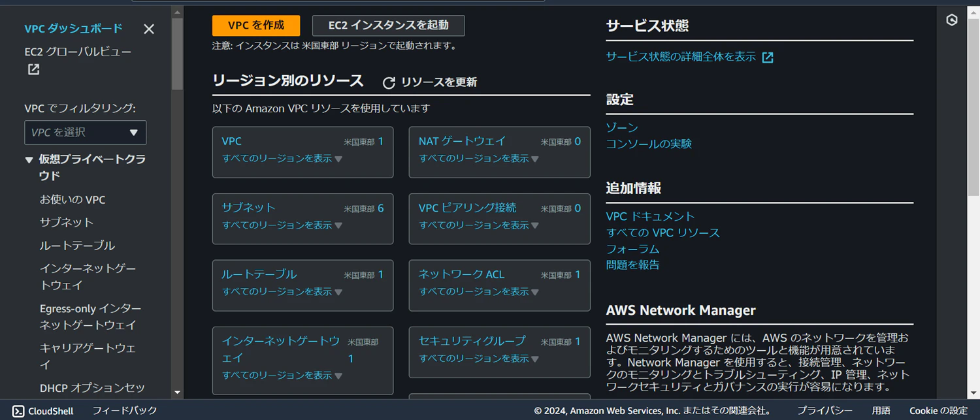This screenshot has height=420, width=980.
Task: Open Egress-only インターネットゲートウェイ in sidebar
Action: click(91, 316)
